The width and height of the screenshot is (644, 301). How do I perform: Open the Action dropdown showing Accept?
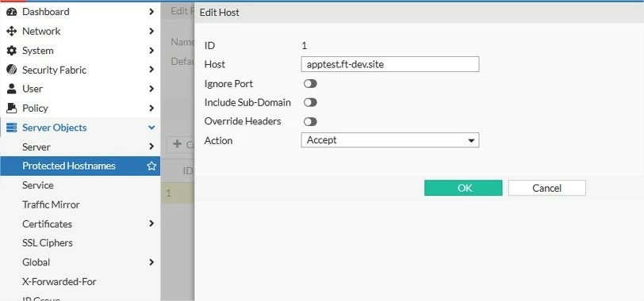click(x=389, y=140)
